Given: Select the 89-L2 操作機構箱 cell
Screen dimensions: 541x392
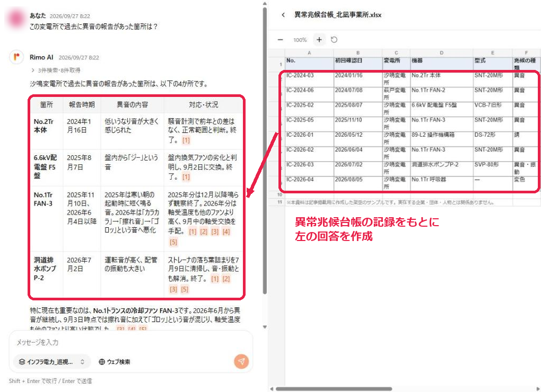Looking at the screenshot, I should [x=441, y=138].
